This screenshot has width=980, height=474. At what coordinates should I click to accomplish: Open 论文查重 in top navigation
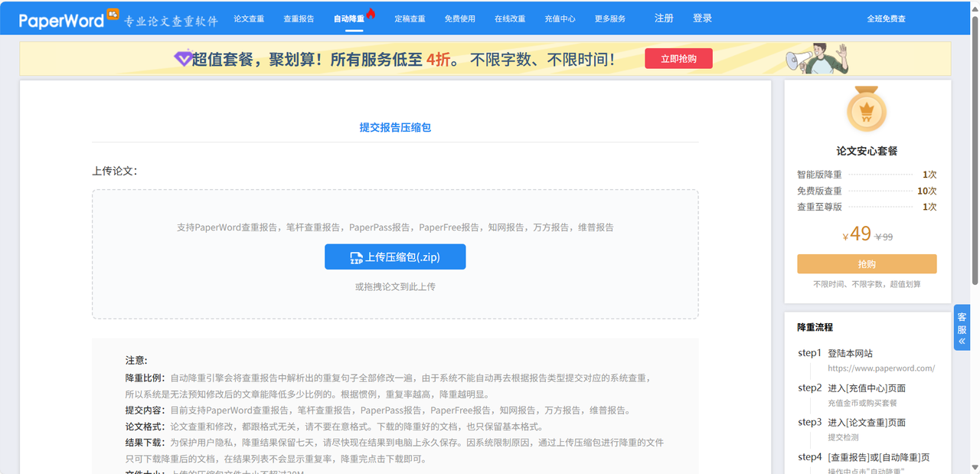click(249, 18)
